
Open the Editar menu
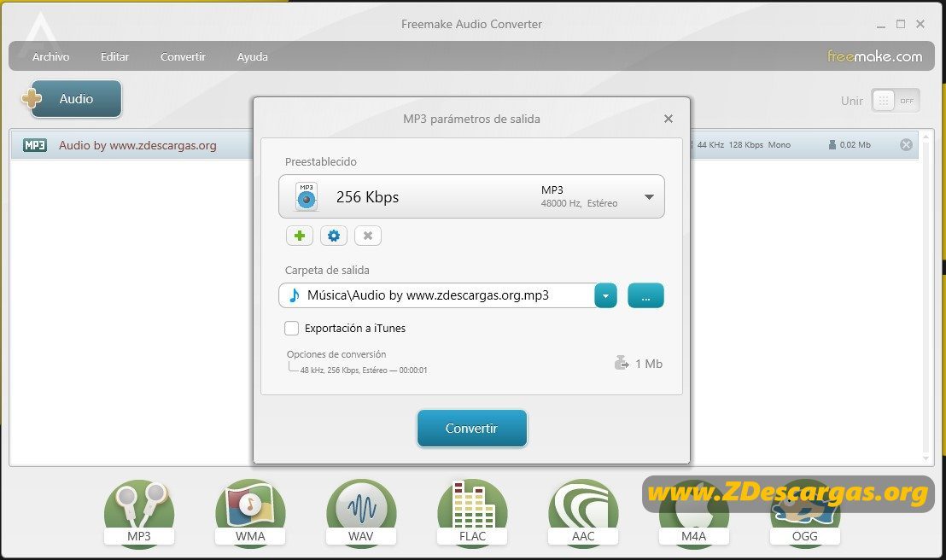(x=114, y=56)
